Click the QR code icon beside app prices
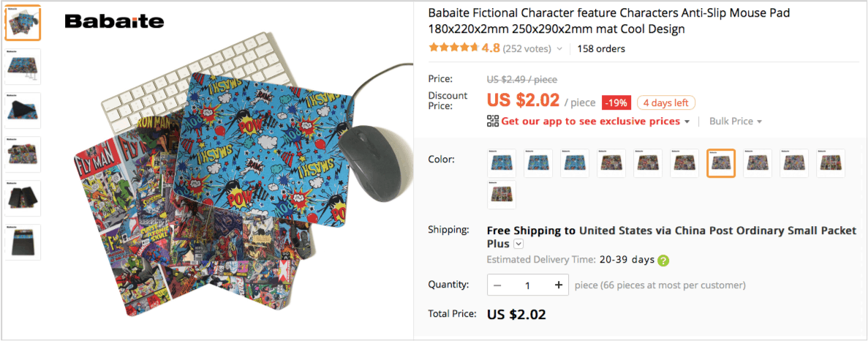 tap(493, 121)
